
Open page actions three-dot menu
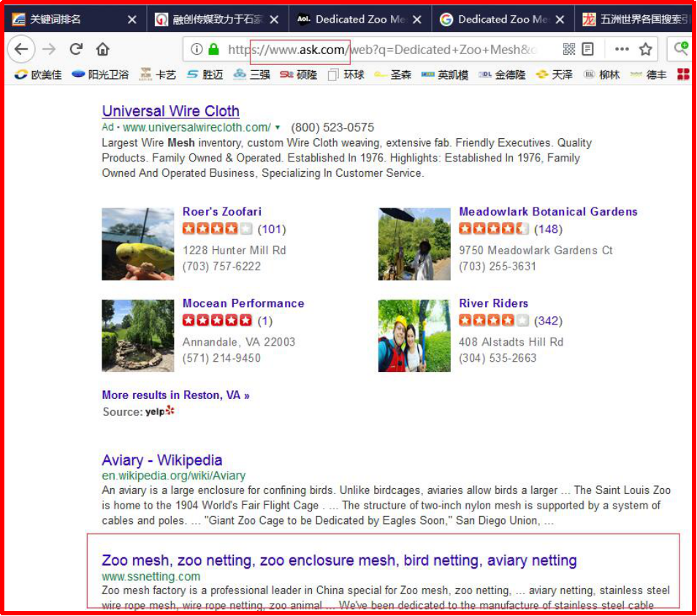[x=621, y=50]
